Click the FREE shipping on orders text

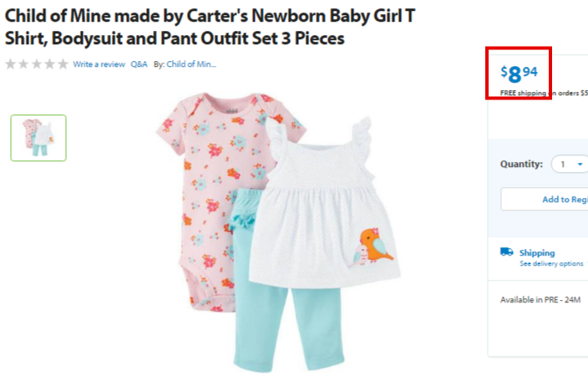click(544, 93)
